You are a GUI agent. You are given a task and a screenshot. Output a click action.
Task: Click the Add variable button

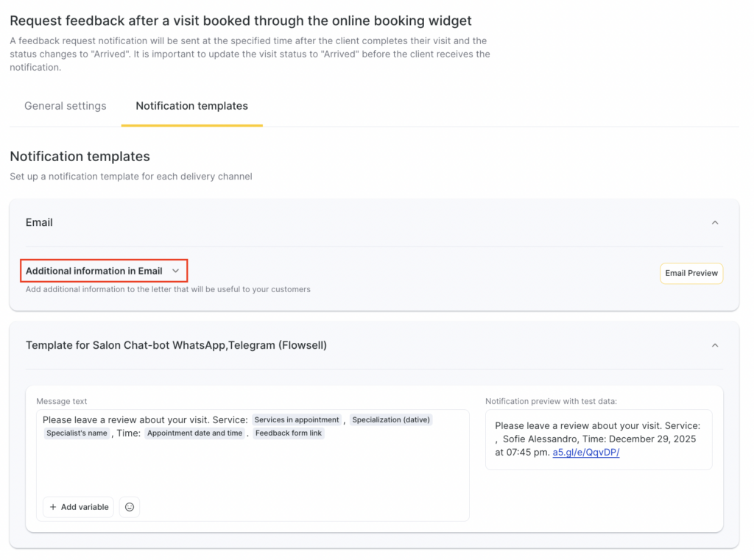tap(79, 507)
